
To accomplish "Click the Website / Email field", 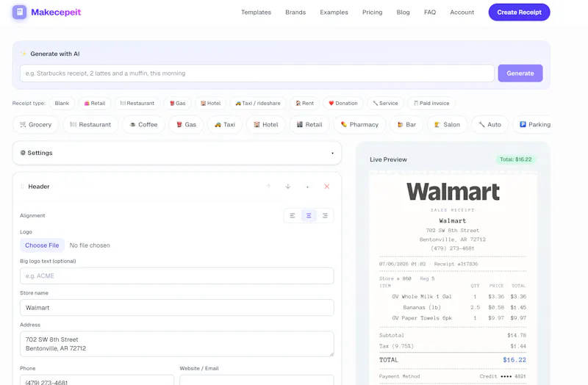I will pos(257,380).
